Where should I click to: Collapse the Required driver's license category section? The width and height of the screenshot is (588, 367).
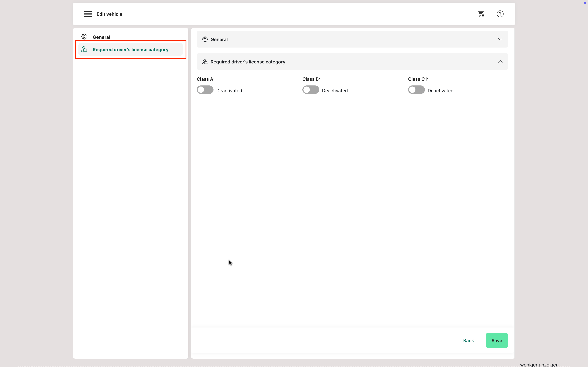point(500,62)
